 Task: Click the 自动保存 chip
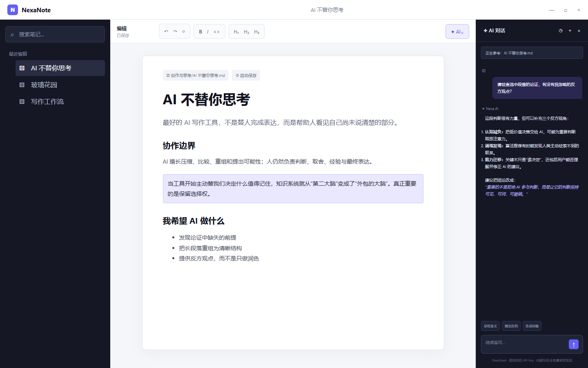246,75
